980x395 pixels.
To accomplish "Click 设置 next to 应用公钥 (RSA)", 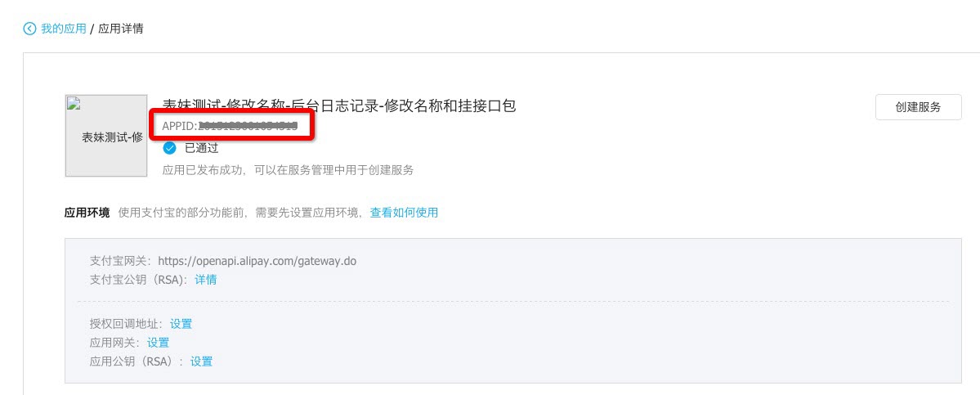I will (x=201, y=361).
